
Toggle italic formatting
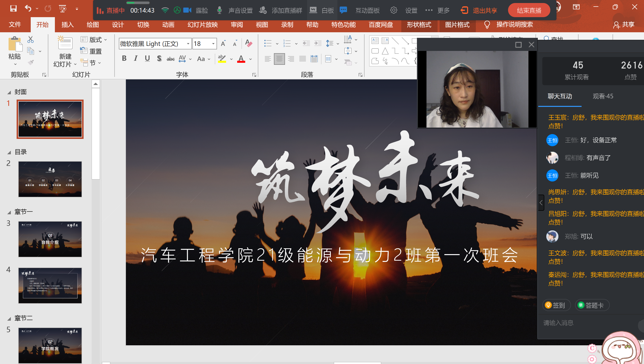[x=136, y=58]
